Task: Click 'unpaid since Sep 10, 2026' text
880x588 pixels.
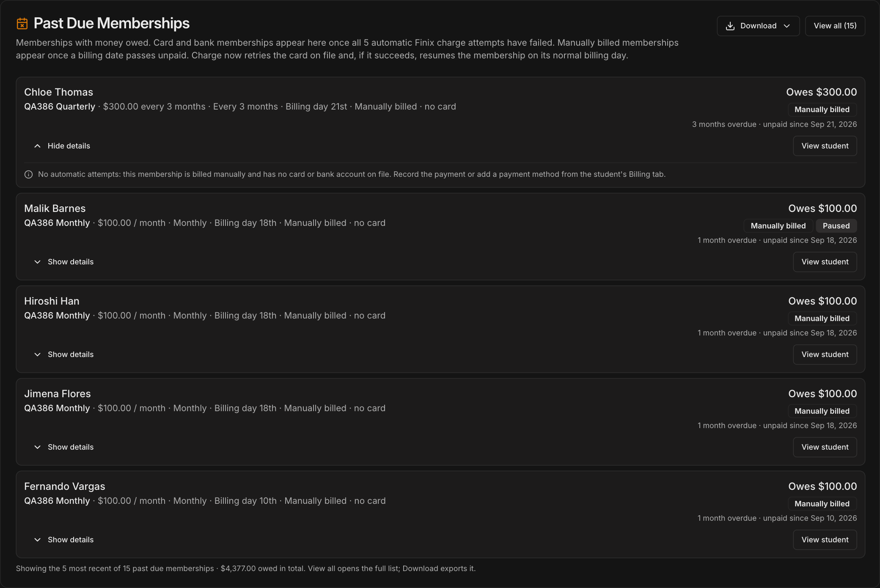Action: pyautogui.click(x=810, y=518)
